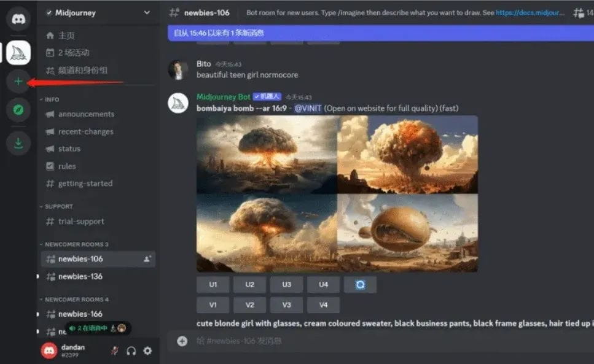Collapse NEWCOMER ROOMS 4 category
The image size is (594, 364).
tap(74, 300)
